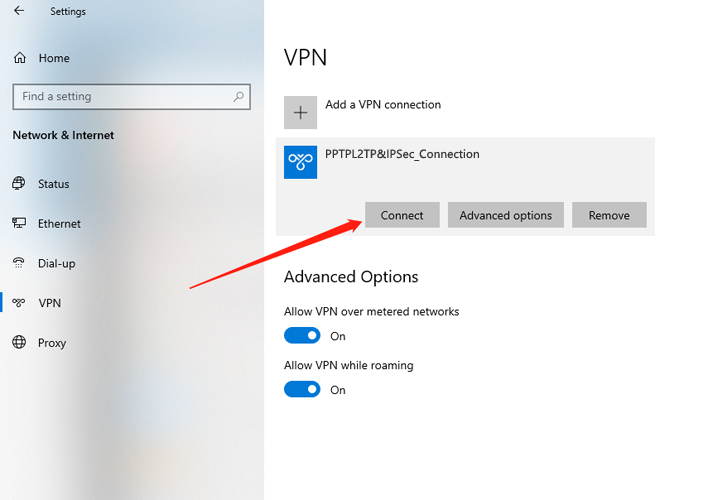Toggle Allow VPN over metered networks

coord(302,336)
